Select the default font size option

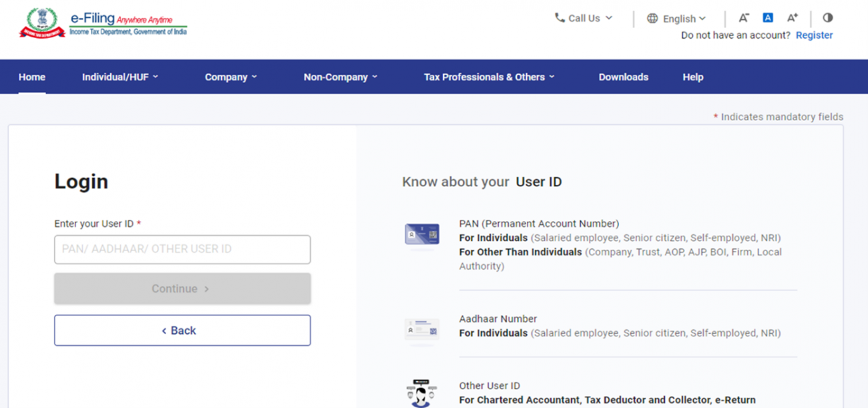point(768,18)
